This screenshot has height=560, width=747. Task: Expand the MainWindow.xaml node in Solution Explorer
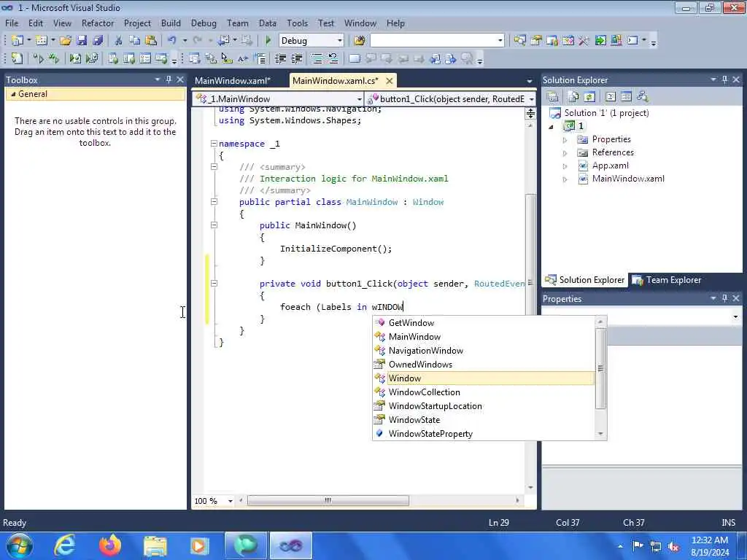pyautogui.click(x=565, y=179)
